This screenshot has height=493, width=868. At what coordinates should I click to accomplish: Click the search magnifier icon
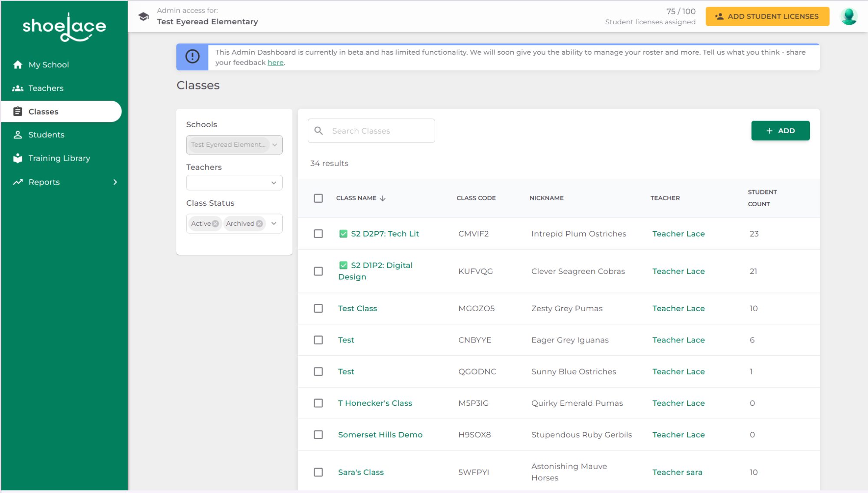318,131
